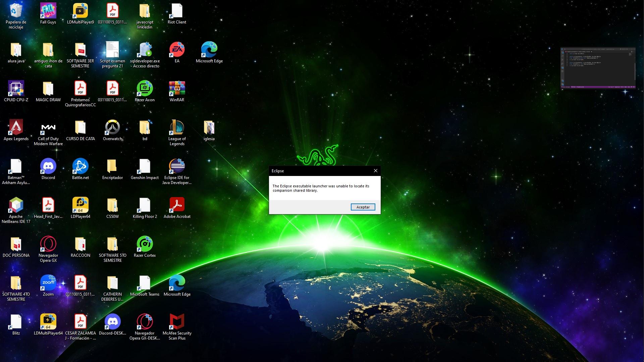
Task: Select the Head_First_Java PDF
Action: point(48,208)
